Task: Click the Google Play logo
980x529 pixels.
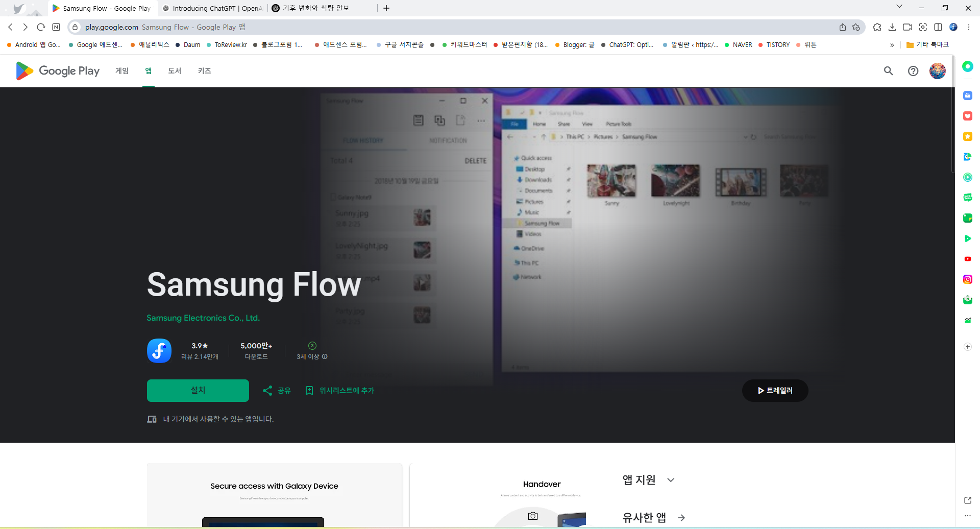Action: (x=56, y=71)
